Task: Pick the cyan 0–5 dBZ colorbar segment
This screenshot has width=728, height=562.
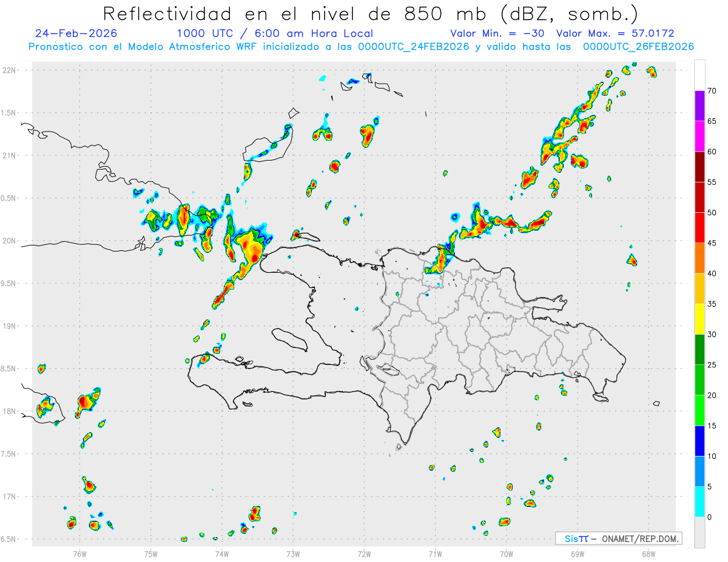Action: coord(699,502)
